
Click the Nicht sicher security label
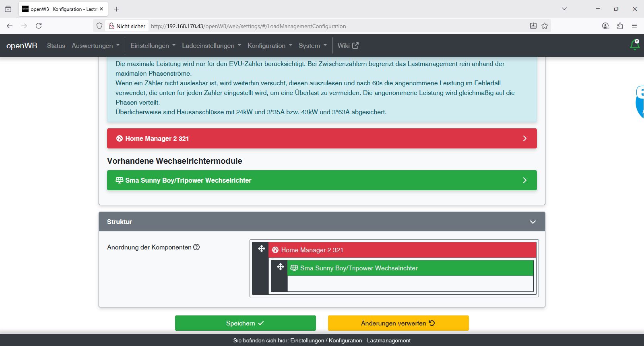131,26
